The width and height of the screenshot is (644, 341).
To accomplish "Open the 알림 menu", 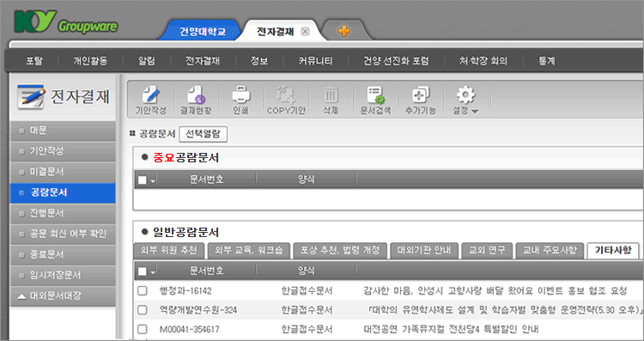I will pyautogui.click(x=147, y=61).
